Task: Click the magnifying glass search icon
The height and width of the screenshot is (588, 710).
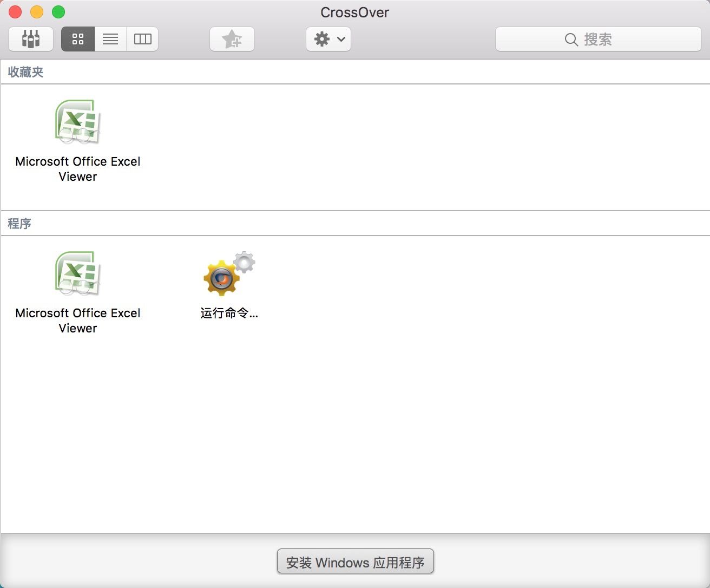Action: pyautogui.click(x=571, y=40)
